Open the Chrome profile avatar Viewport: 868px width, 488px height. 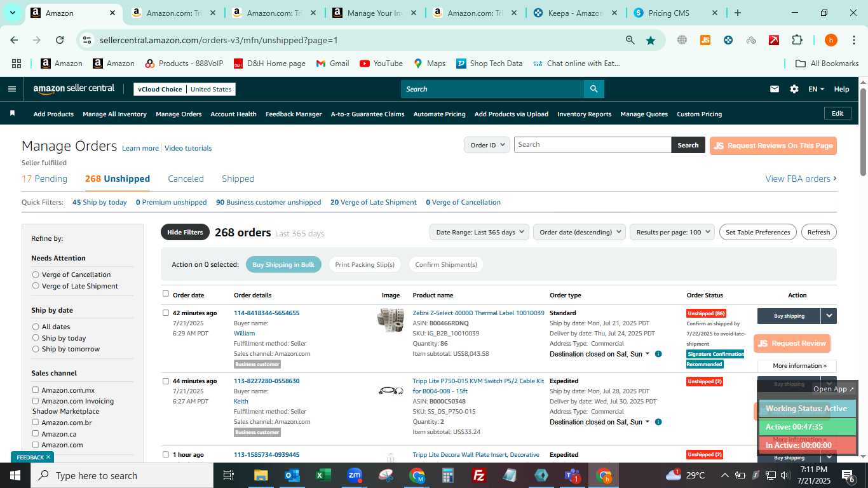(831, 40)
